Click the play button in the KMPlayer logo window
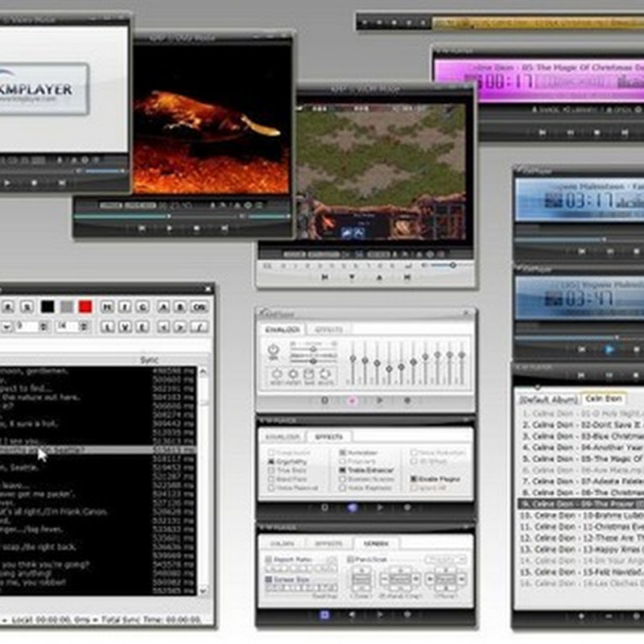This screenshot has height=644, width=644. 6,183
